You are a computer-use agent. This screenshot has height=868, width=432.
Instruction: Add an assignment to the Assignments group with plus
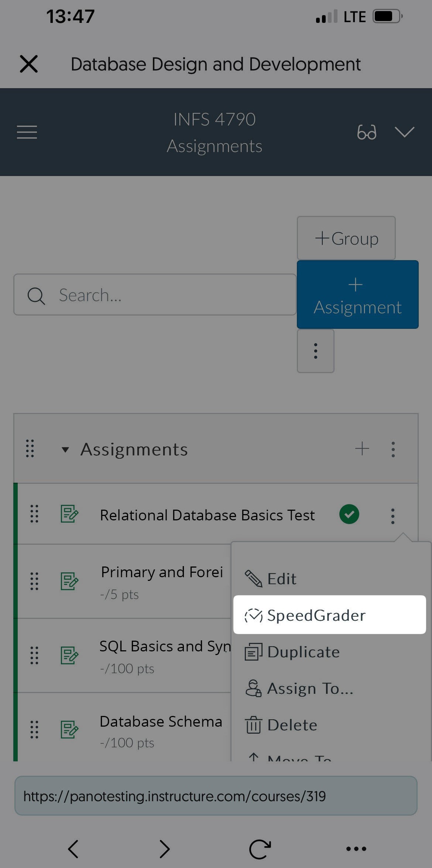tap(362, 449)
